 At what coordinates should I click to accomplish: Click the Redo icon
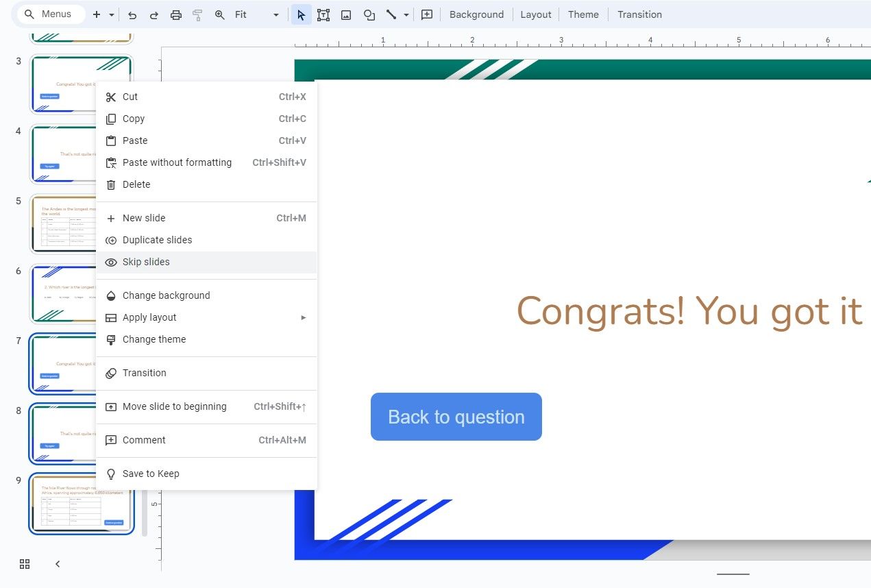click(154, 14)
